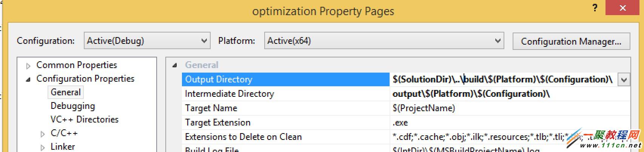Screen dimensions: 644x152
Task: Open the Platform dropdown
Action: (x=498, y=41)
